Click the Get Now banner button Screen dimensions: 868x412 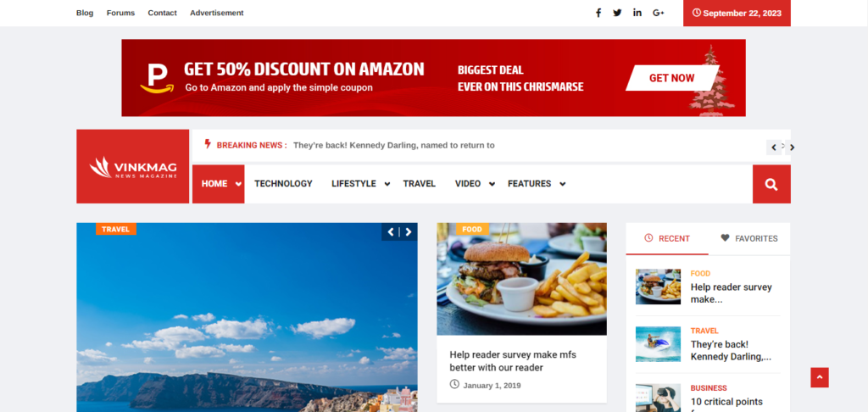coord(672,78)
